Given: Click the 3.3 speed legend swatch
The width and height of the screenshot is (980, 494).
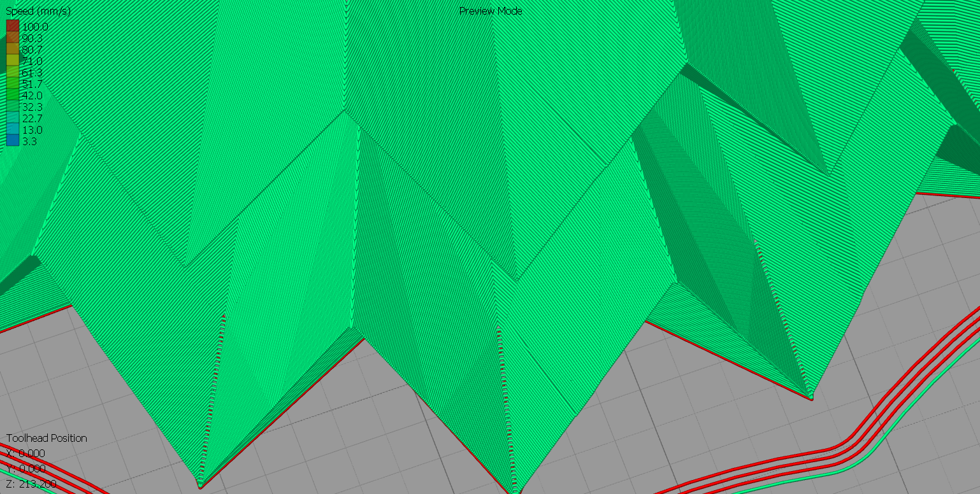Looking at the screenshot, I should point(13,141).
